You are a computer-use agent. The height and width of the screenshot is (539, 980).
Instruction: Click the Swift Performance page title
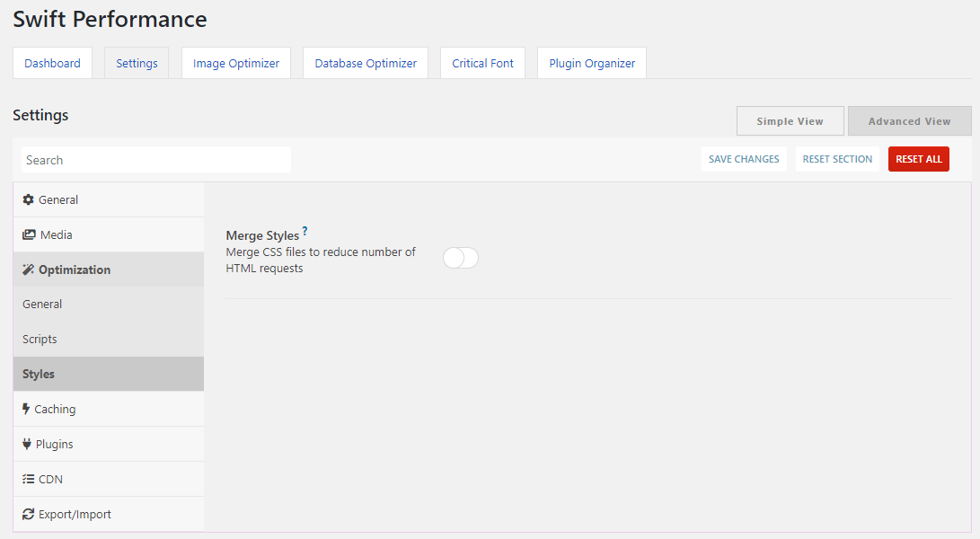point(110,20)
